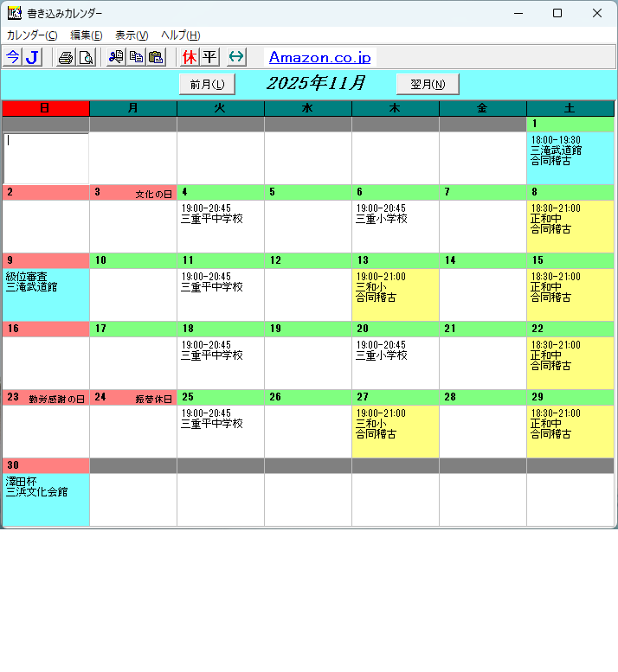This screenshot has width=618, height=672.
Task: Click the clipboard paste icon
Action: [x=156, y=57]
